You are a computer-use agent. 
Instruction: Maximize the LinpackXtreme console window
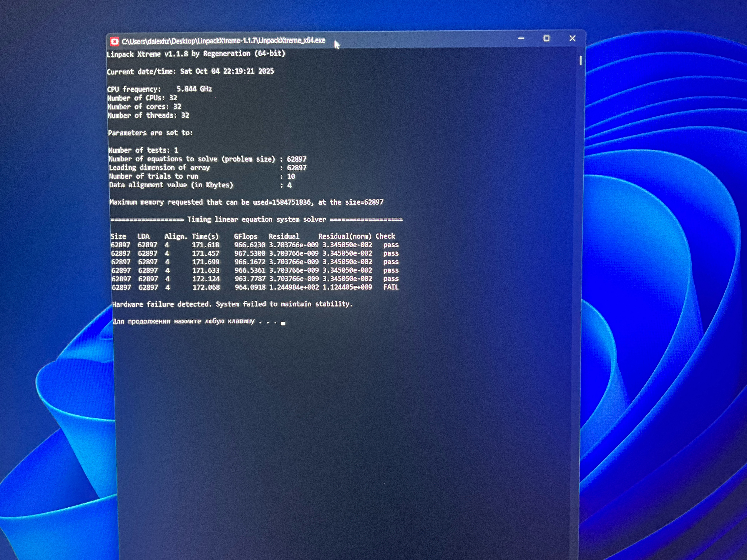(546, 39)
